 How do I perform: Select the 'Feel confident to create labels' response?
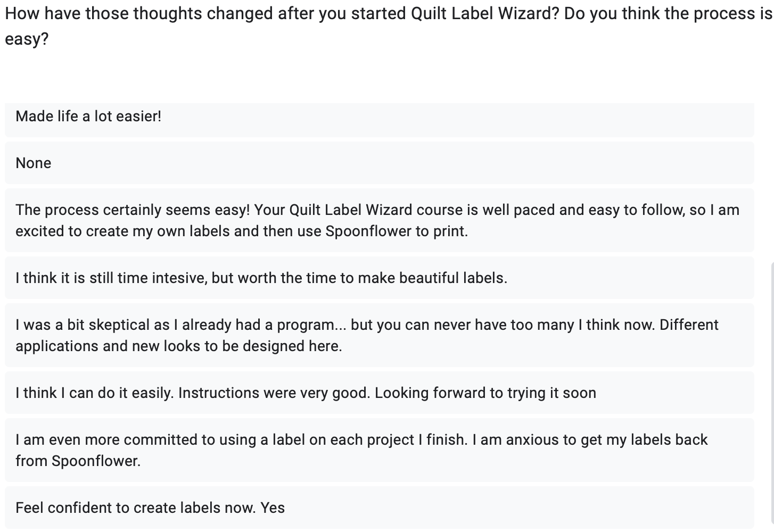[380, 508]
